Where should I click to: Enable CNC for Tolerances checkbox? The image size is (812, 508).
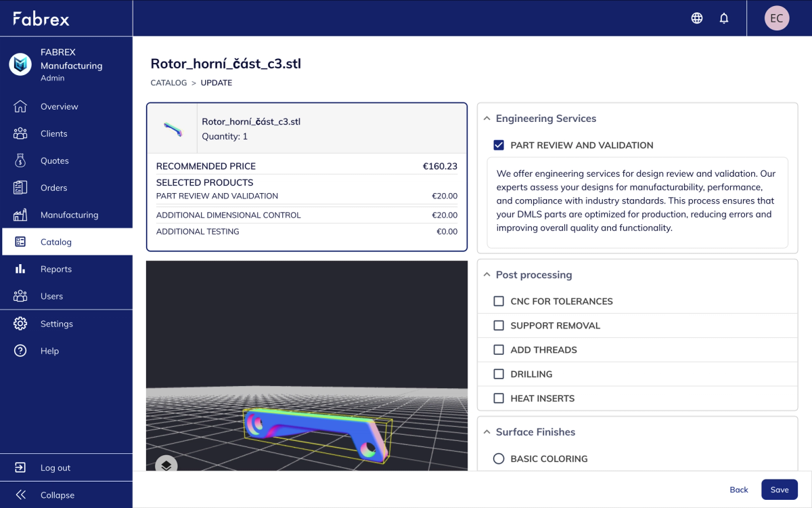point(499,301)
